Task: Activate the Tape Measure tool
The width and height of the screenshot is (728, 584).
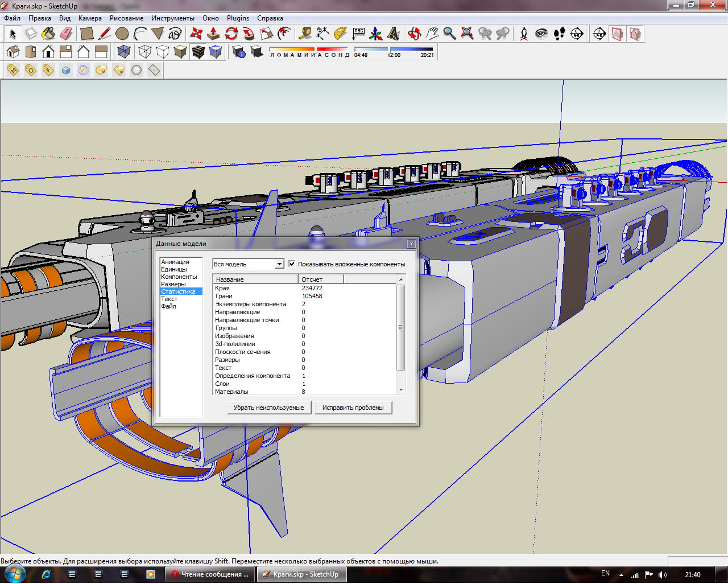Action: click(305, 34)
